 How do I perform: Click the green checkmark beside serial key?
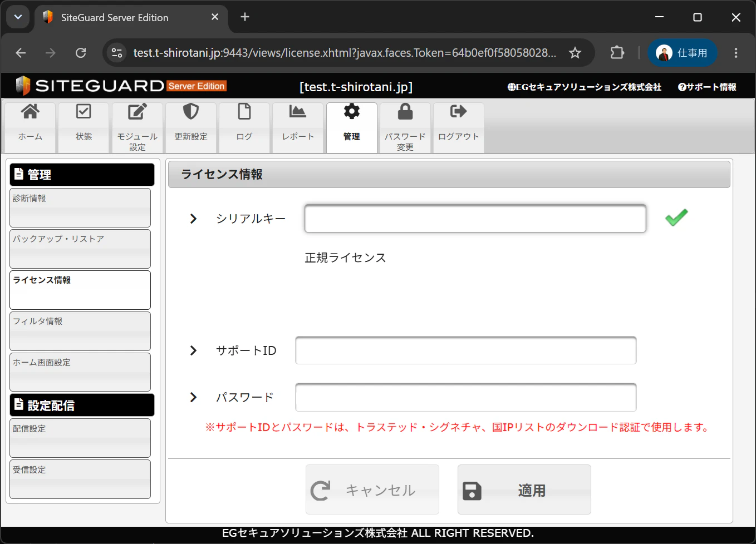pos(676,217)
